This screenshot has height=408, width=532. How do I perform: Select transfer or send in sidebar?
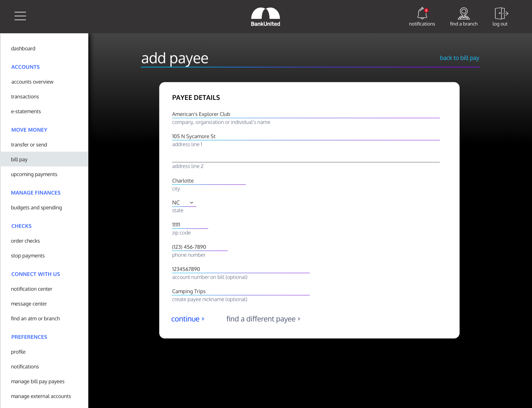[29, 145]
